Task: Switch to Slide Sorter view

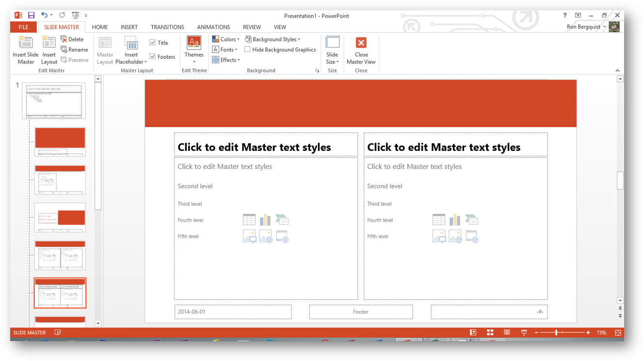Action: (490, 332)
